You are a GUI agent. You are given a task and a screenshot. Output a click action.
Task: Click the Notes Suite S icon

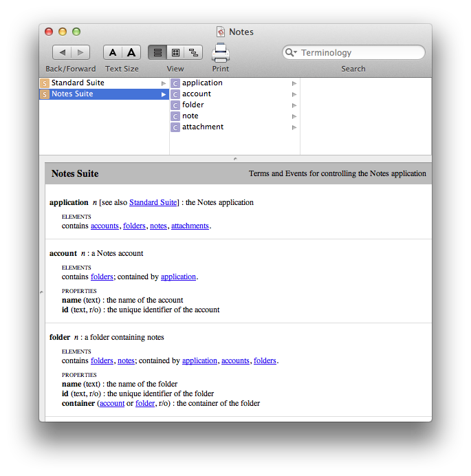(x=45, y=94)
